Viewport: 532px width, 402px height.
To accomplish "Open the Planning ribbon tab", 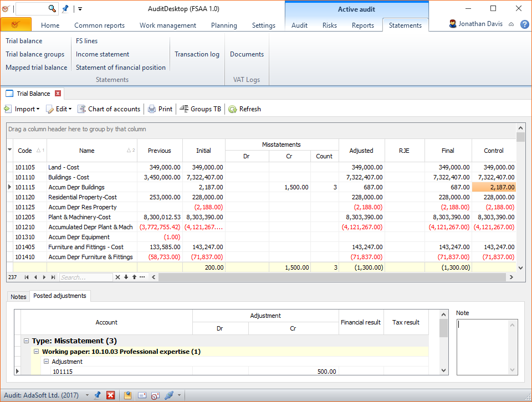I will [x=224, y=25].
